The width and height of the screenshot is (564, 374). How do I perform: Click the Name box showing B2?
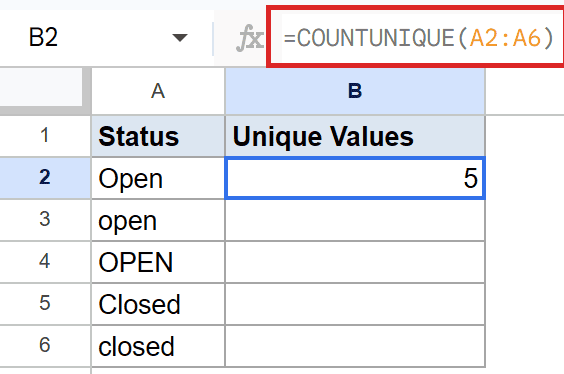[x=106, y=37]
